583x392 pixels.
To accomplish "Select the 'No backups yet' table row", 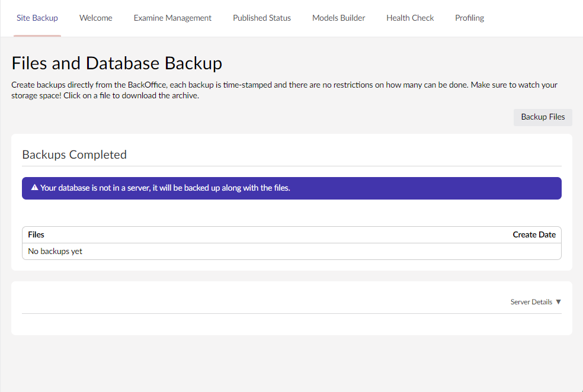I will 291,251.
